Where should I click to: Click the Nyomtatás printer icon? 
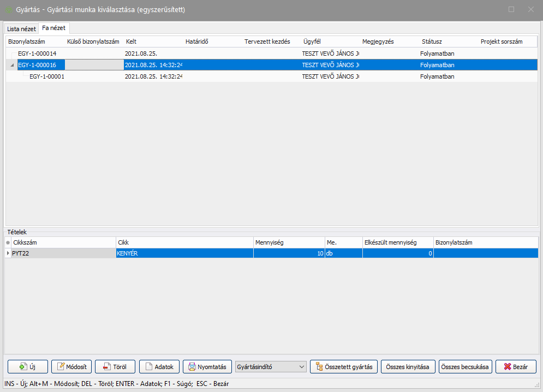[x=192, y=367]
